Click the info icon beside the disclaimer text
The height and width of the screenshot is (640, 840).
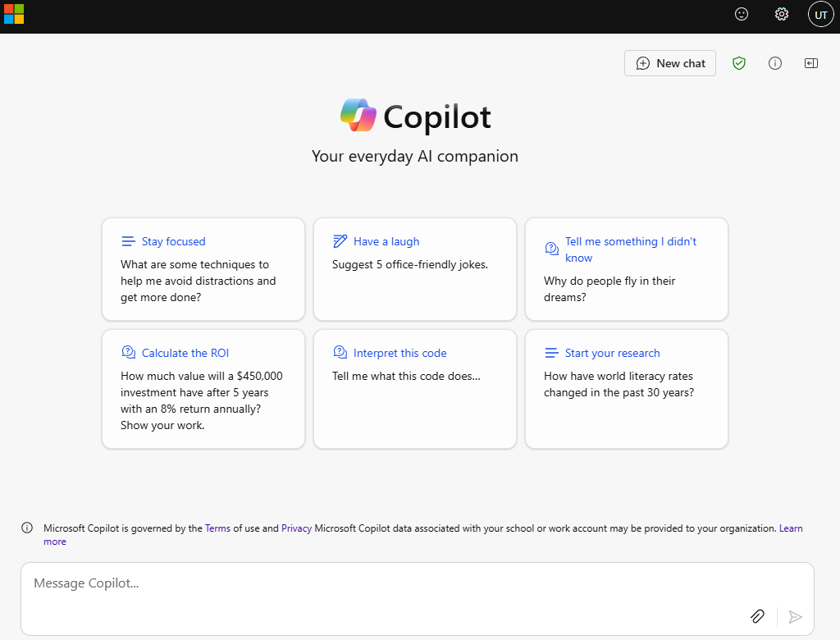pyautogui.click(x=27, y=528)
